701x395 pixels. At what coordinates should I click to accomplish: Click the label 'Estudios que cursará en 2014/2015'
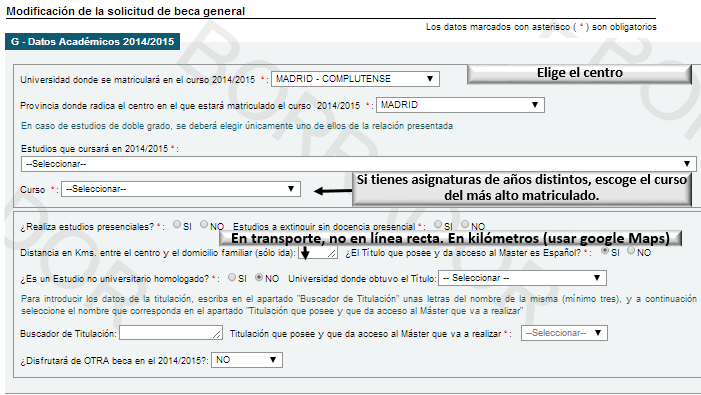click(x=95, y=148)
